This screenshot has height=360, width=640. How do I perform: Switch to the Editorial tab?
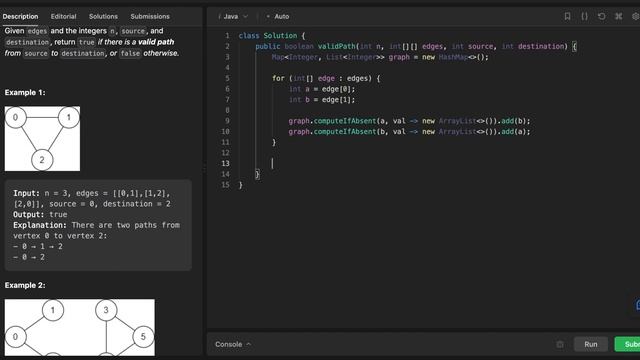[x=63, y=16]
